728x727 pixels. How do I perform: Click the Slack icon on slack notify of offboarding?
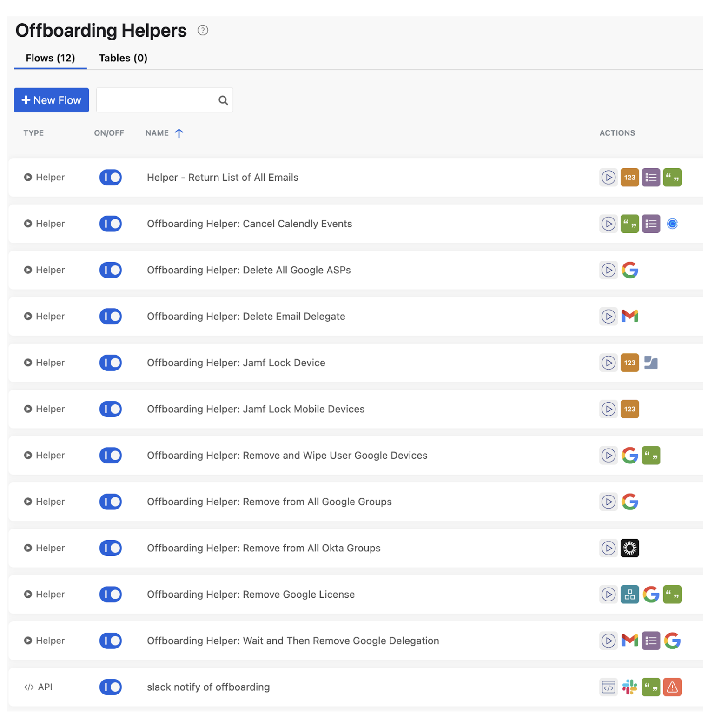point(630,687)
